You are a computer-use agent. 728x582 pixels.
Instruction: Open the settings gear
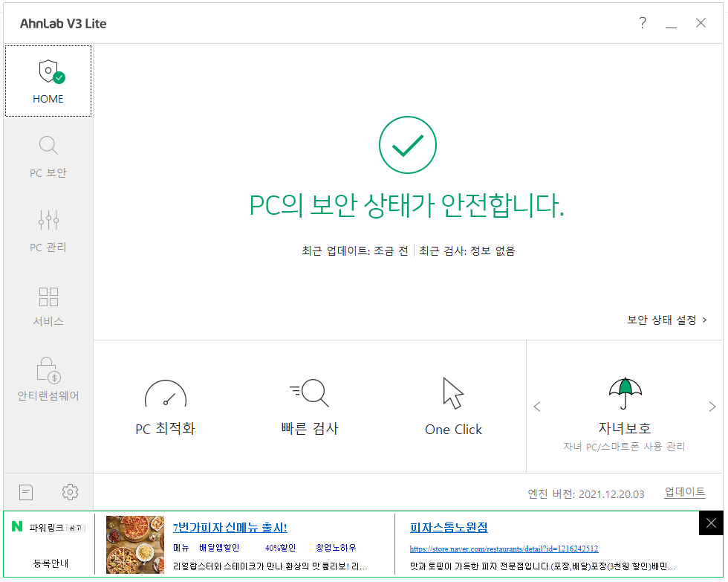[70, 491]
